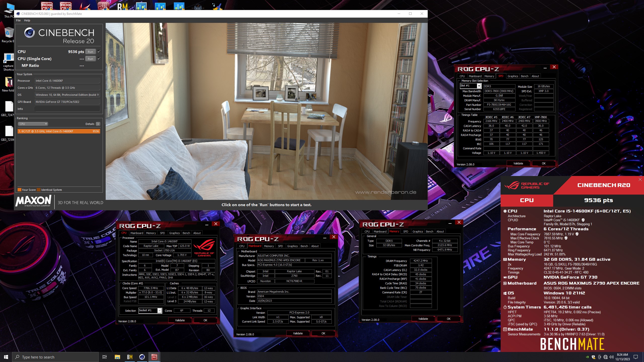The image size is (644, 362).
Task: Expand the ranking Details arrow
Action: coord(98,124)
